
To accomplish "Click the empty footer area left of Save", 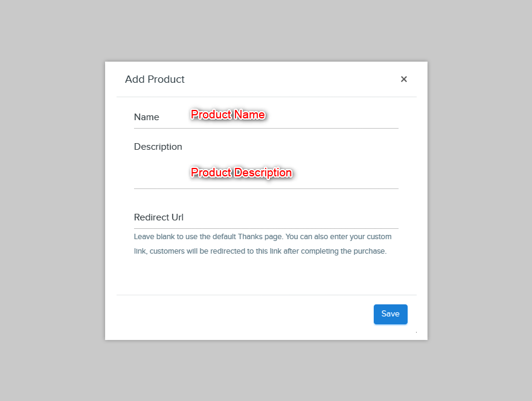I will click(245, 315).
